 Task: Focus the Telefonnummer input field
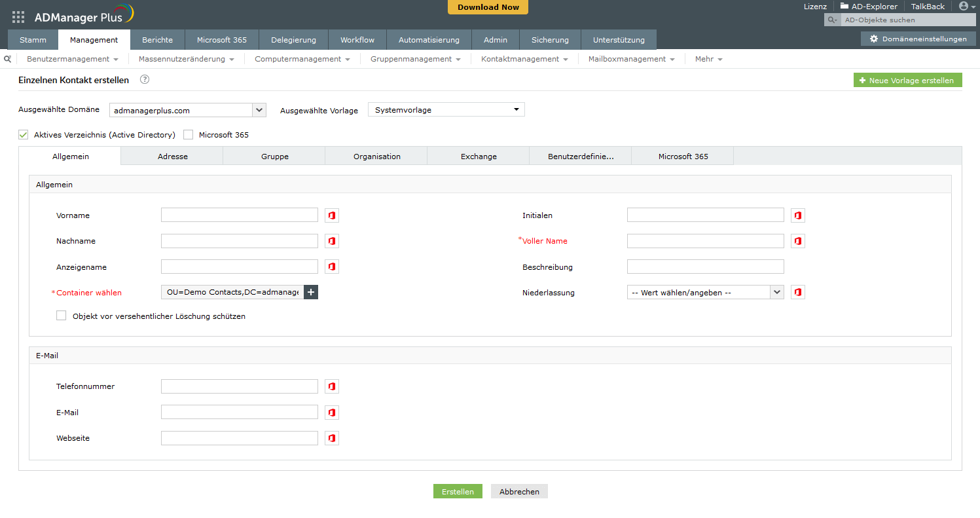240,386
